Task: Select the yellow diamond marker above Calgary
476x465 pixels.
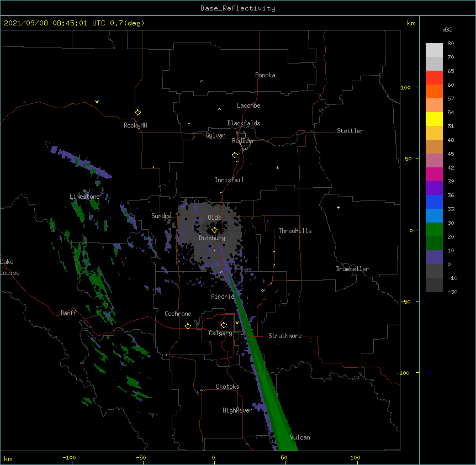Action: [224, 325]
